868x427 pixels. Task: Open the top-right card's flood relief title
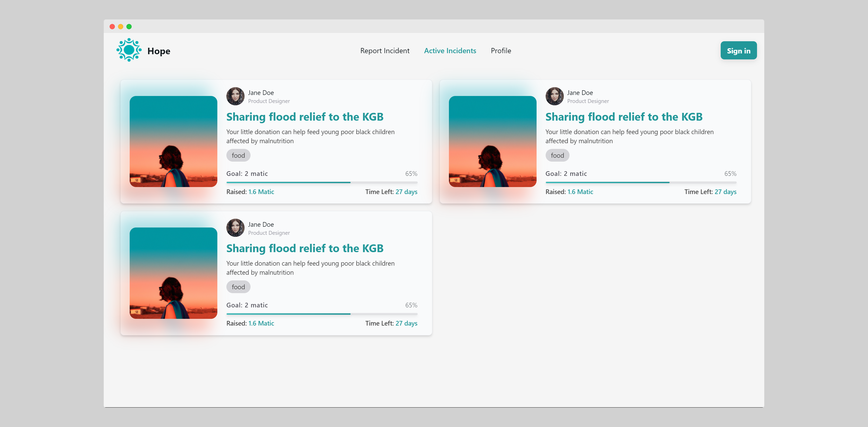click(624, 116)
